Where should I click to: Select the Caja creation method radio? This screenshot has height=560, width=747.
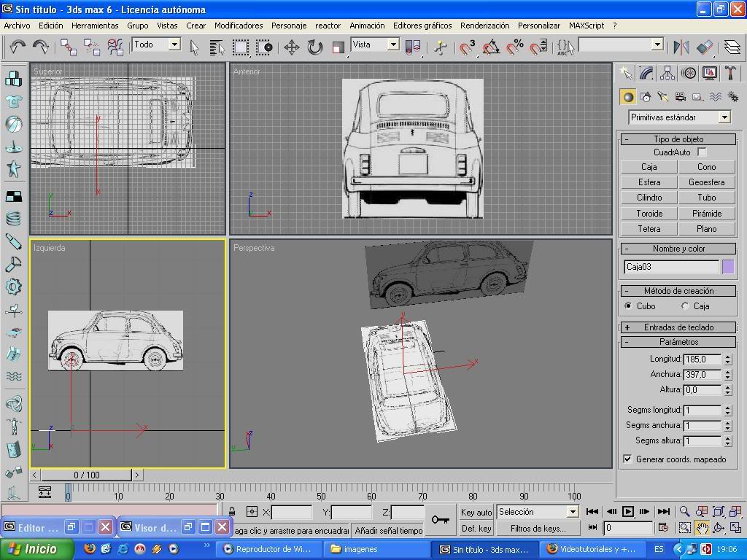pos(685,306)
